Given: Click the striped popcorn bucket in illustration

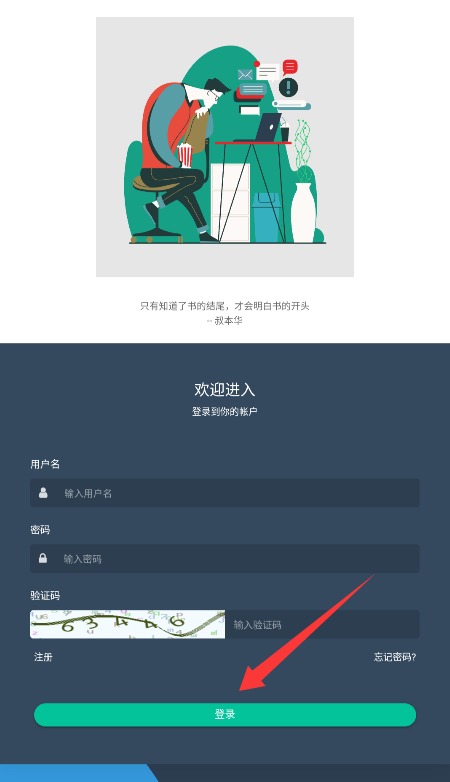Looking at the screenshot, I should pos(185,155).
